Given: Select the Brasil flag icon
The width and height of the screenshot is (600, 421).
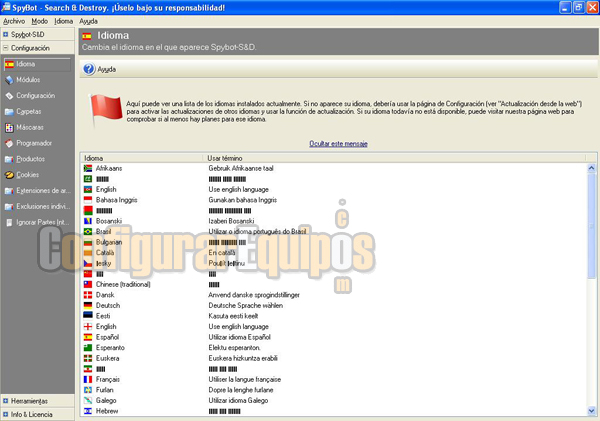Looking at the screenshot, I should coord(88,232).
